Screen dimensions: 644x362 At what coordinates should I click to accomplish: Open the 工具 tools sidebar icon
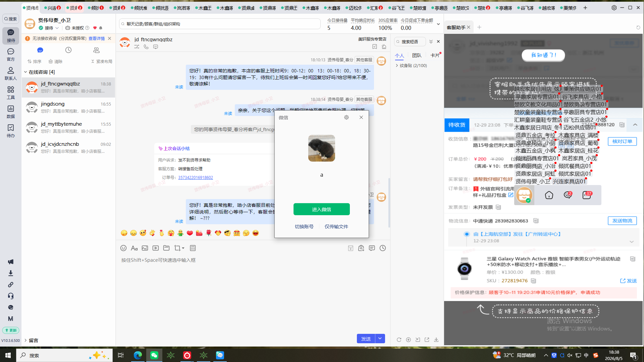(11, 93)
